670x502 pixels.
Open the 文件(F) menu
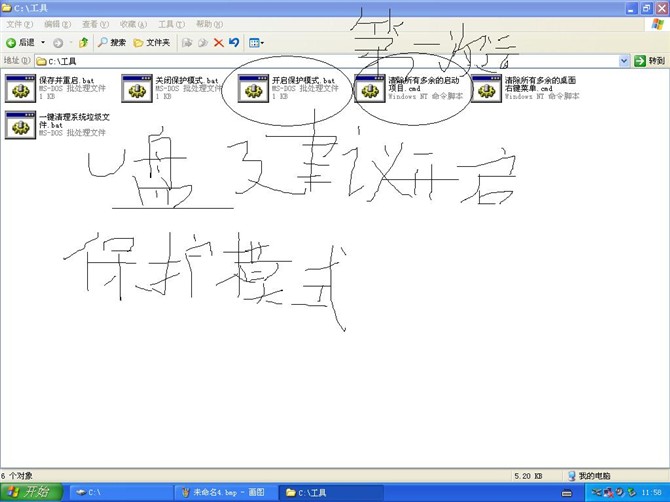tap(20, 24)
